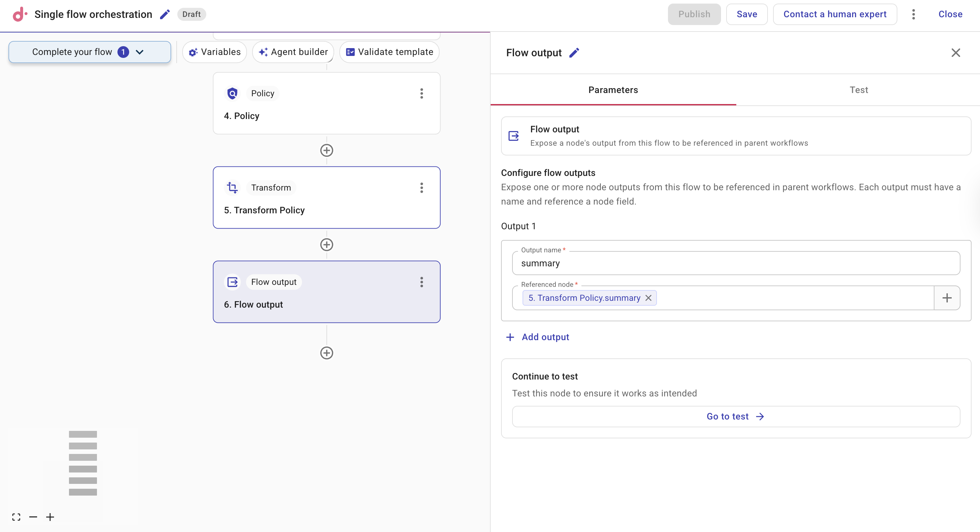The image size is (980, 532).
Task: Click the Save button
Action: tap(746, 14)
